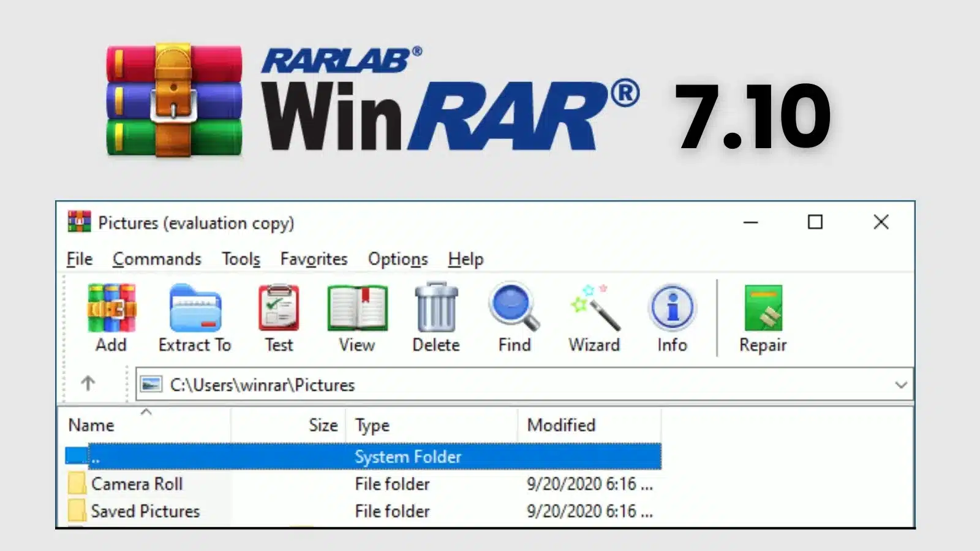The width and height of the screenshot is (980, 551).
Task: Click the Delete trash can icon
Action: coord(436,307)
